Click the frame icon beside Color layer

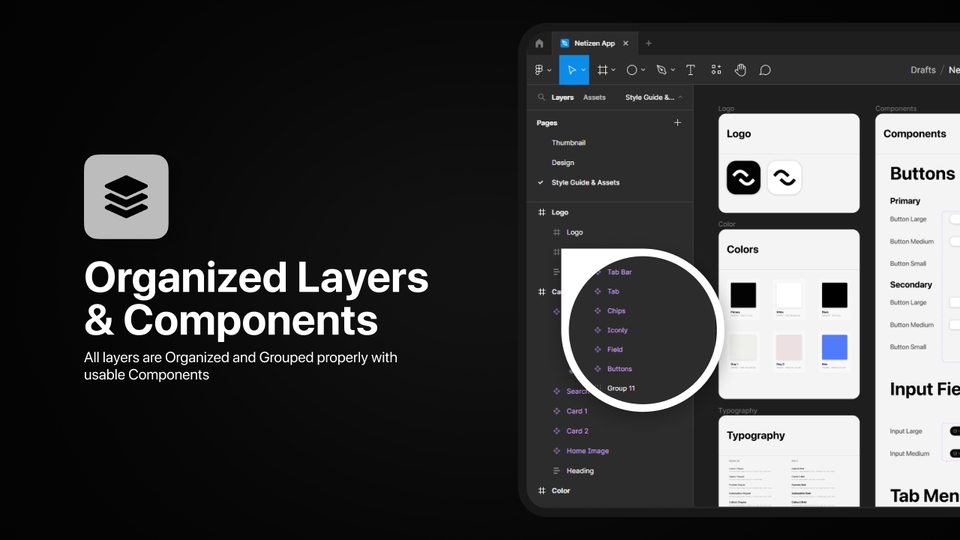(542, 490)
